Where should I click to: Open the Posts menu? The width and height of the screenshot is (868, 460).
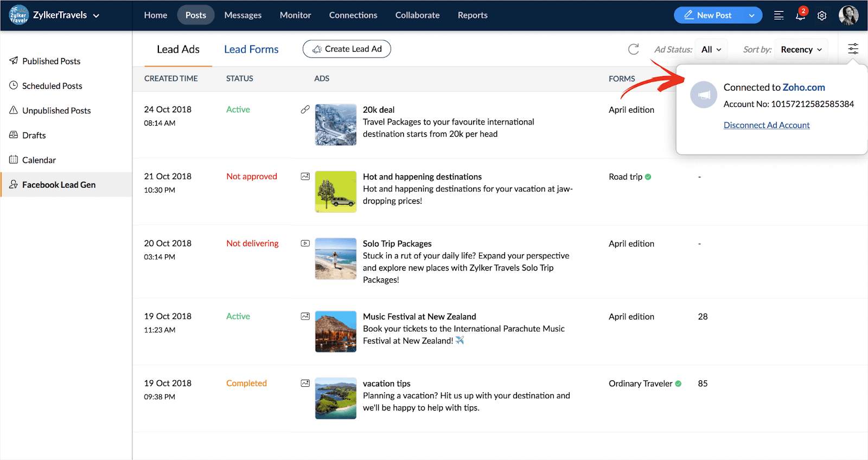[196, 15]
